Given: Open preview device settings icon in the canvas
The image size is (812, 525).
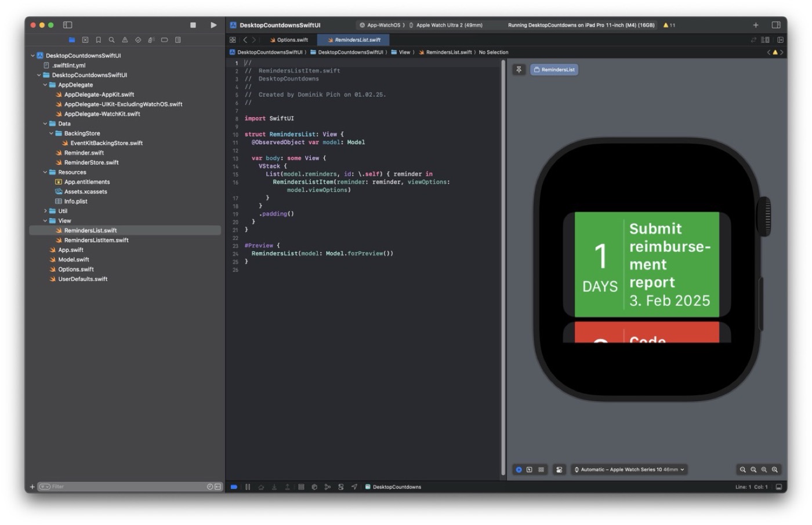Looking at the screenshot, I should pos(559,470).
